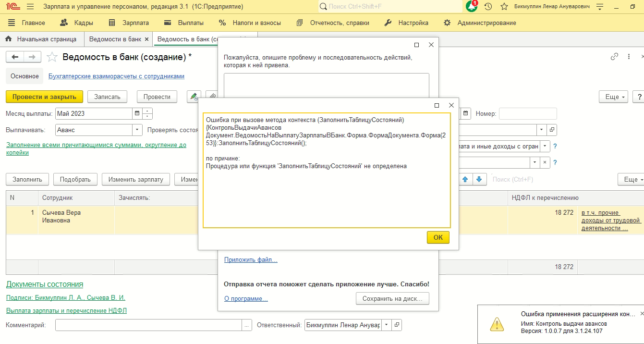Image resolution: width=644 pixels, height=344 pixels.
Task: Open the Администрирование menu
Action: coord(480,23)
